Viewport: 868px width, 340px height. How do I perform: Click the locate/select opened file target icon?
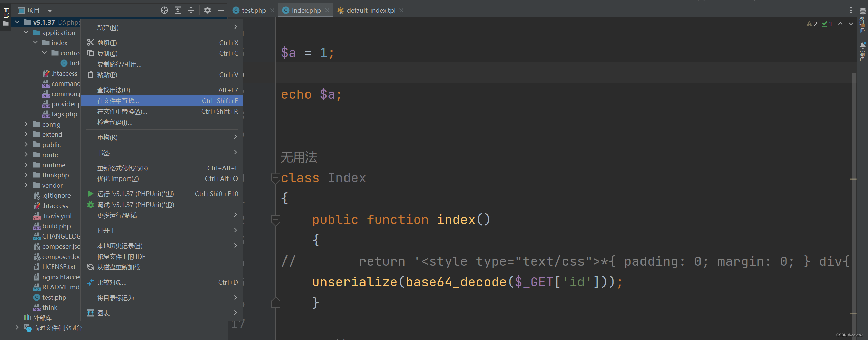[x=164, y=10]
